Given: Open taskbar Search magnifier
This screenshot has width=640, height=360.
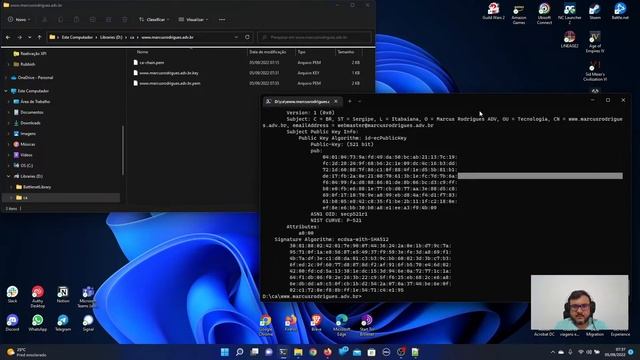Looking at the screenshot, I should click(x=240, y=352).
